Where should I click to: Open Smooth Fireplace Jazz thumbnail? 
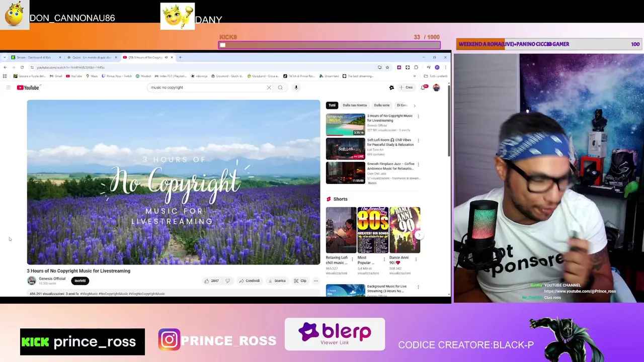pos(345,173)
